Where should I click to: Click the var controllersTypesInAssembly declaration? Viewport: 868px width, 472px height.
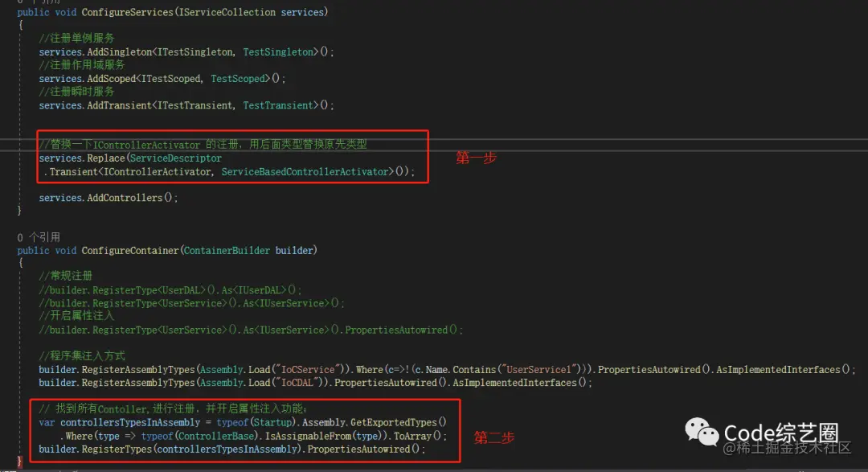point(120,423)
